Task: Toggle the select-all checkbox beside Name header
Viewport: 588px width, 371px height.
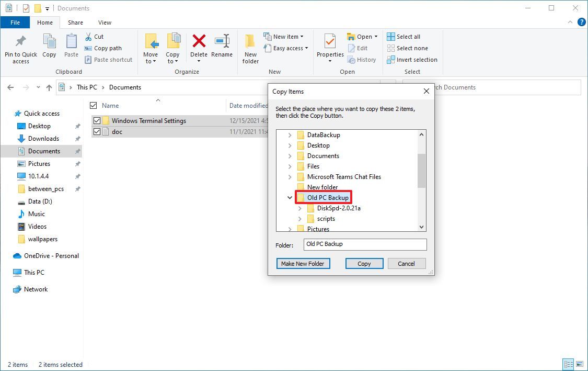Action: click(x=93, y=105)
